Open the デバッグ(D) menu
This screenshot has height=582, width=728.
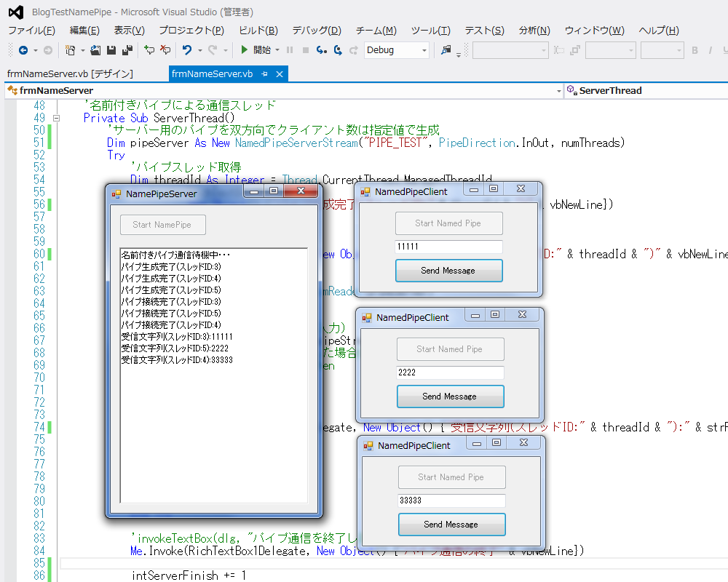tap(316, 31)
